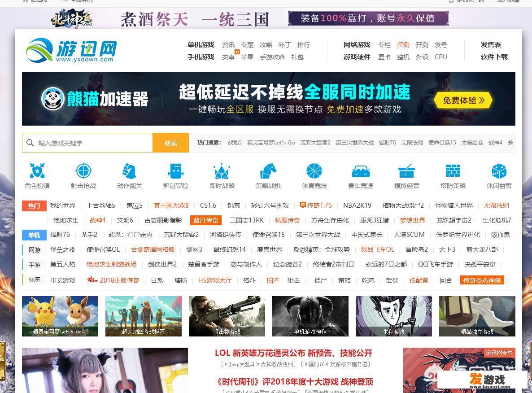Open the 评测 nav link

403,45
